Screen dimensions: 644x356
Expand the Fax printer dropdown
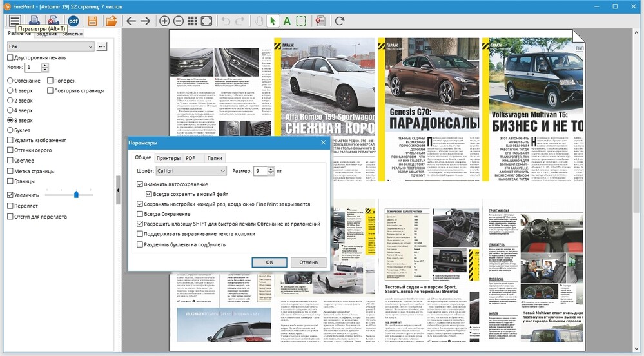(90, 46)
